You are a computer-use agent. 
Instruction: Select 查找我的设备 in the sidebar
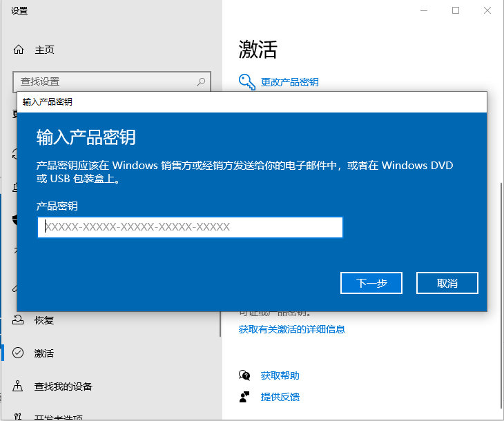[x=64, y=386]
